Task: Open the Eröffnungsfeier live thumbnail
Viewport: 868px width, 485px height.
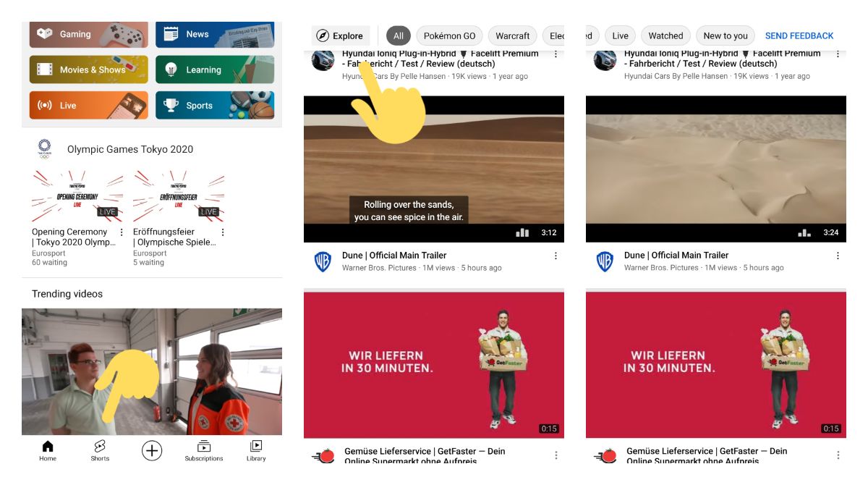Action: click(179, 195)
